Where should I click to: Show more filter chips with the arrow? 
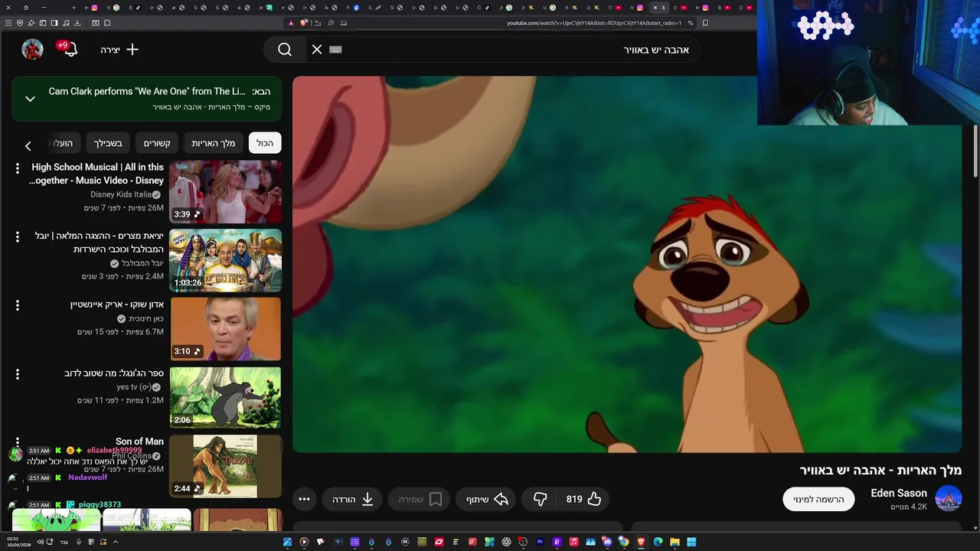pyautogui.click(x=28, y=145)
